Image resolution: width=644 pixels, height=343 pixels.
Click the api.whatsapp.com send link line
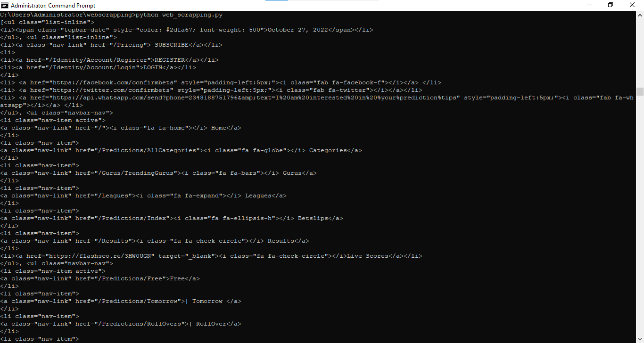pos(317,98)
